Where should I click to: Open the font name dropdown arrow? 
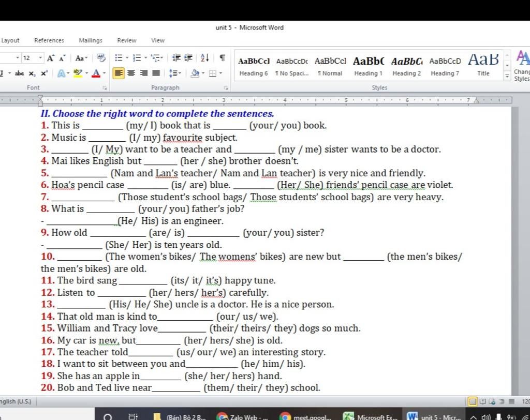pos(18,58)
